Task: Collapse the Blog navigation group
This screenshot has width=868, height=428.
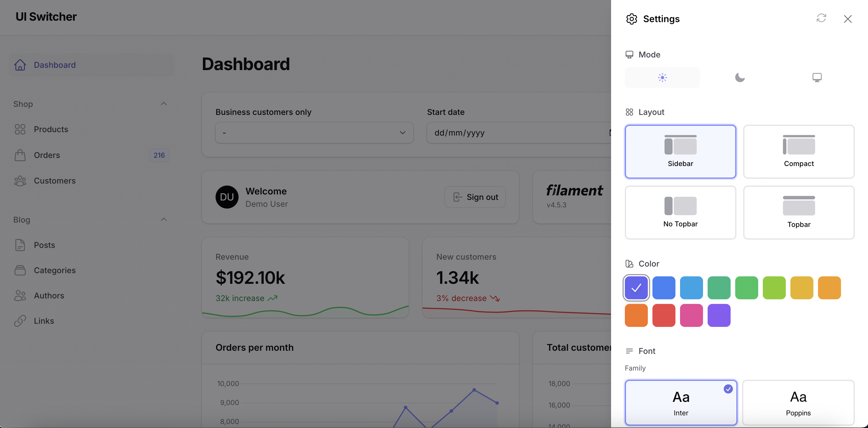Action: [x=164, y=219]
